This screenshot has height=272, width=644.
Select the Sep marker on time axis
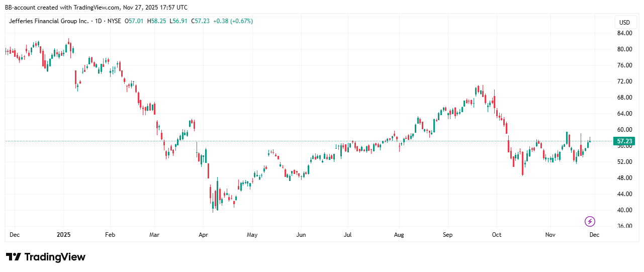click(447, 235)
